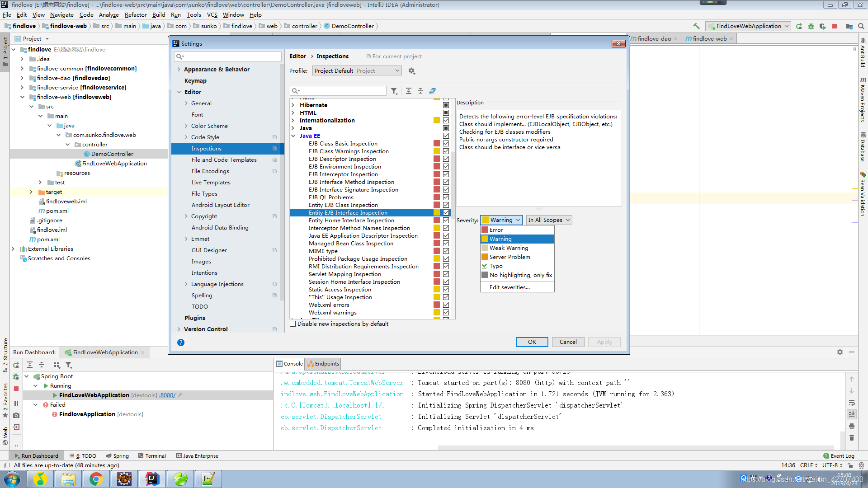
Task: Collapse the Java EE inspection group
Action: click(293, 136)
